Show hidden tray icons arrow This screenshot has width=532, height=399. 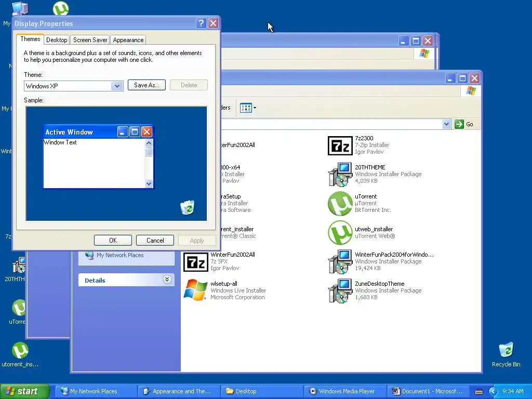pyautogui.click(x=493, y=392)
